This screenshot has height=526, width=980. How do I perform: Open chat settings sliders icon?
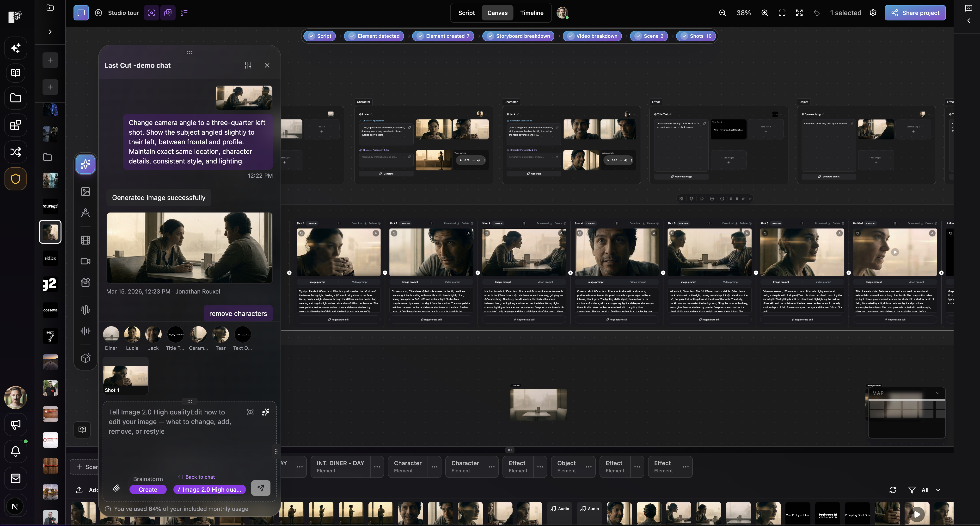(248, 66)
